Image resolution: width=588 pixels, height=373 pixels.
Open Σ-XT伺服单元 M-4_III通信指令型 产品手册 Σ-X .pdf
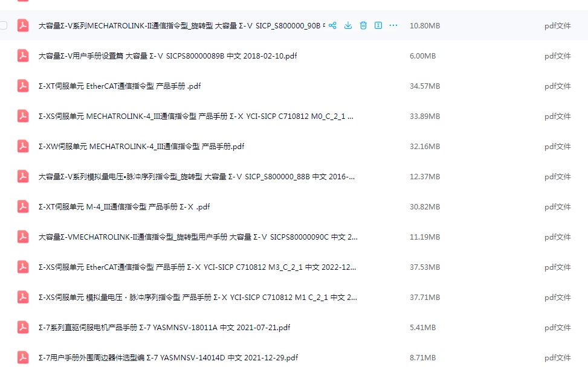pyautogui.click(x=124, y=207)
